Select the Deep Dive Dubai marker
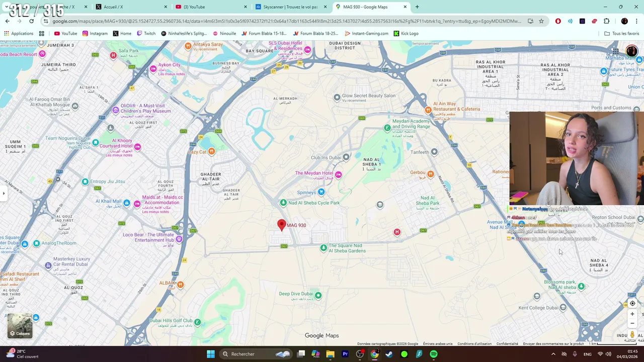 click(x=318, y=295)
